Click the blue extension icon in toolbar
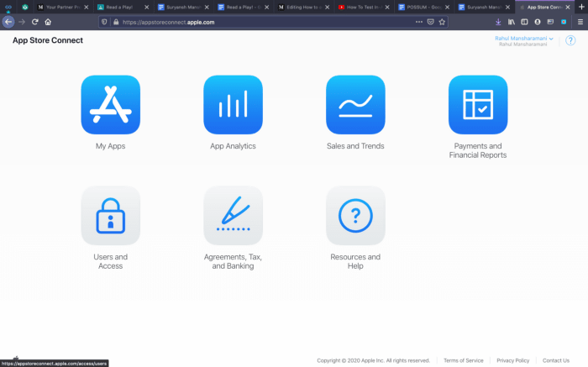Screen dimensions: 588x367 [564, 22]
